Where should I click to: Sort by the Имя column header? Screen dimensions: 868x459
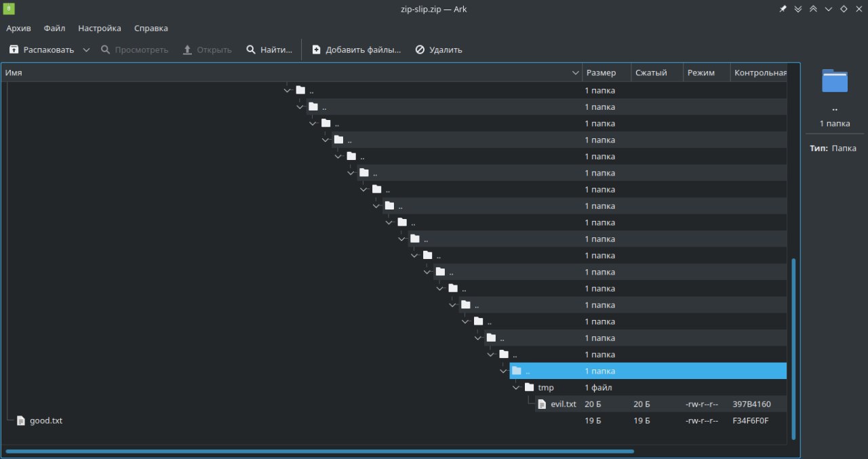pyautogui.click(x=292, y=73)
